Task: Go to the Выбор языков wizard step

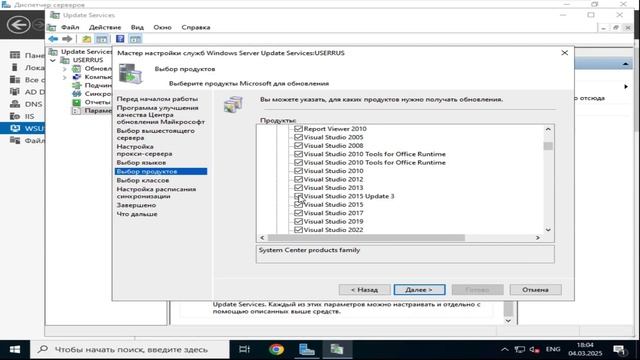Action: tap(141, 162)
